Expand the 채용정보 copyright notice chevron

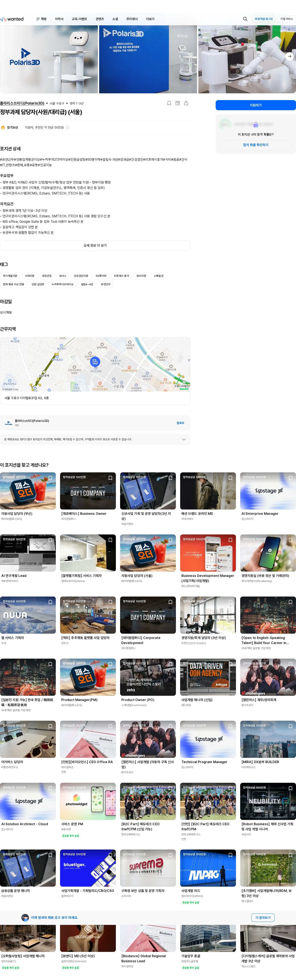[x=184, y=439]
